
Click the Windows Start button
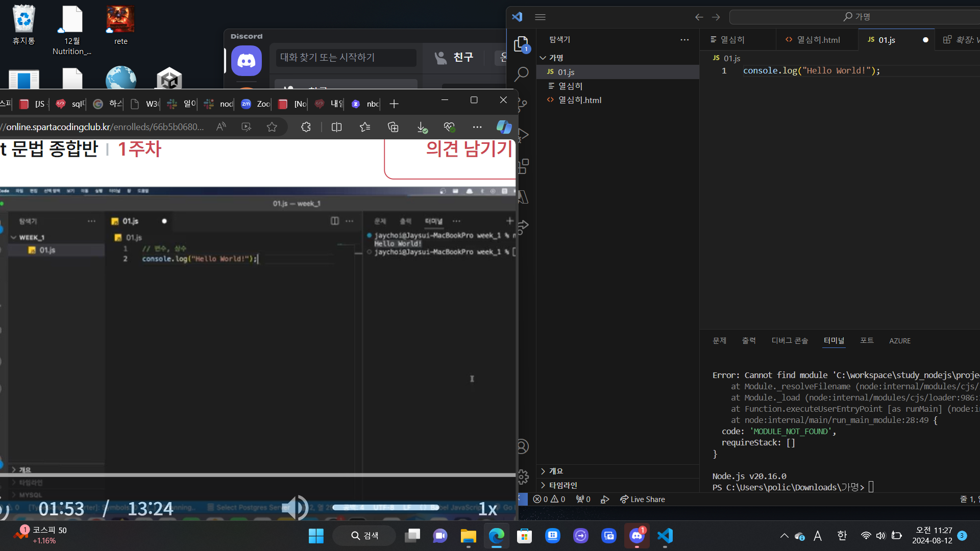(316, 536)
